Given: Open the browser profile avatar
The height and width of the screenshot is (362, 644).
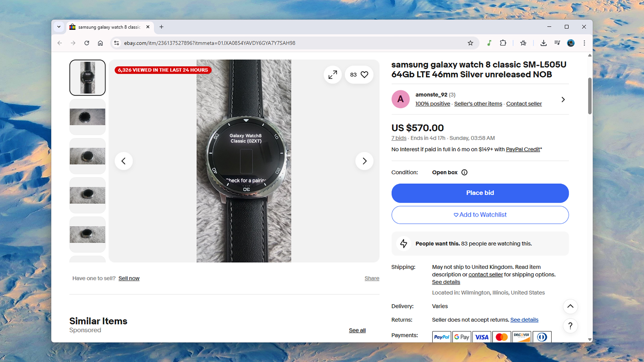Looking at the screenshot, I should (571, 43).
